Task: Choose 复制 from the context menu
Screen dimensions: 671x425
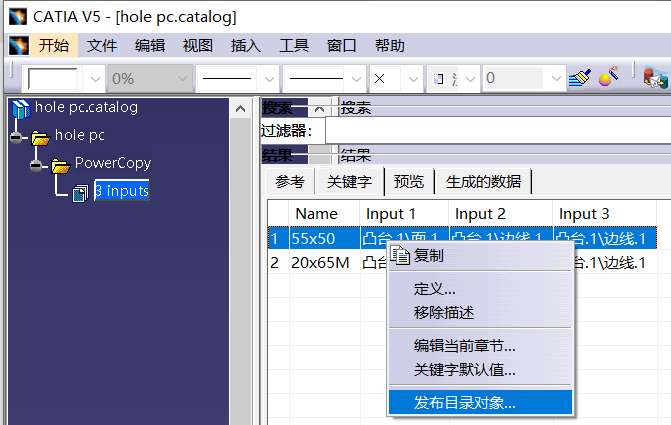Action: click(480, 256)
